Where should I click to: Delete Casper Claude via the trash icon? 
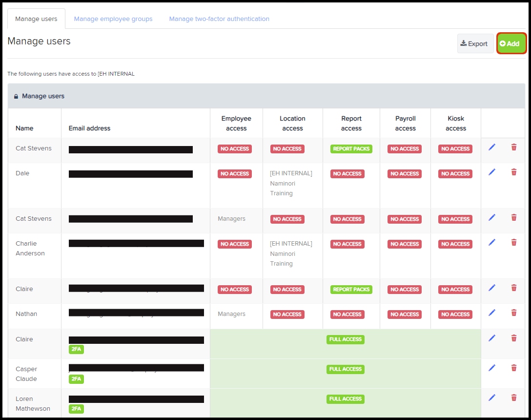[514, 368]
